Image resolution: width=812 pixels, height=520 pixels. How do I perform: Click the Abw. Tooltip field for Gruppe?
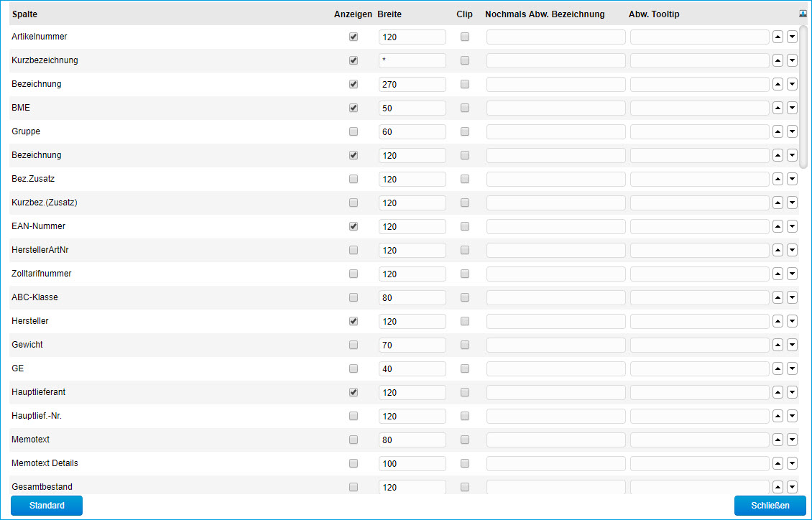coord(699,131)
